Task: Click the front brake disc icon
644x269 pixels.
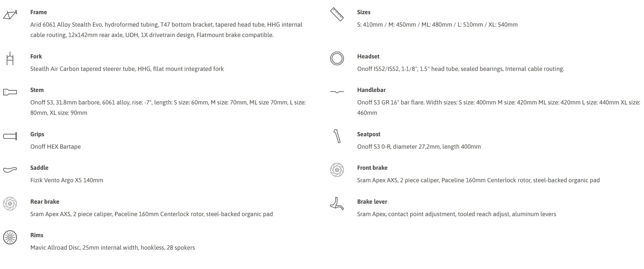Action: point(337,170)
